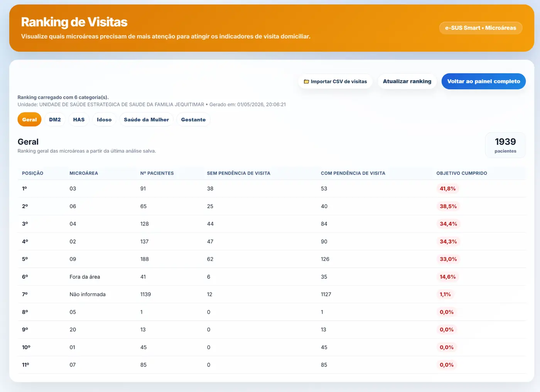Click the MICROÁREA column header
540x392 pixels.
84,173
